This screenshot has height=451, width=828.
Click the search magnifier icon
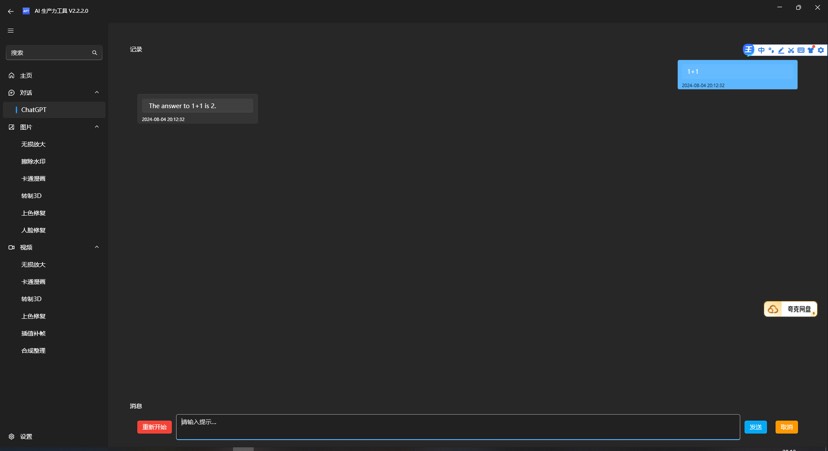pyautogui.click(x=95, y=53)
